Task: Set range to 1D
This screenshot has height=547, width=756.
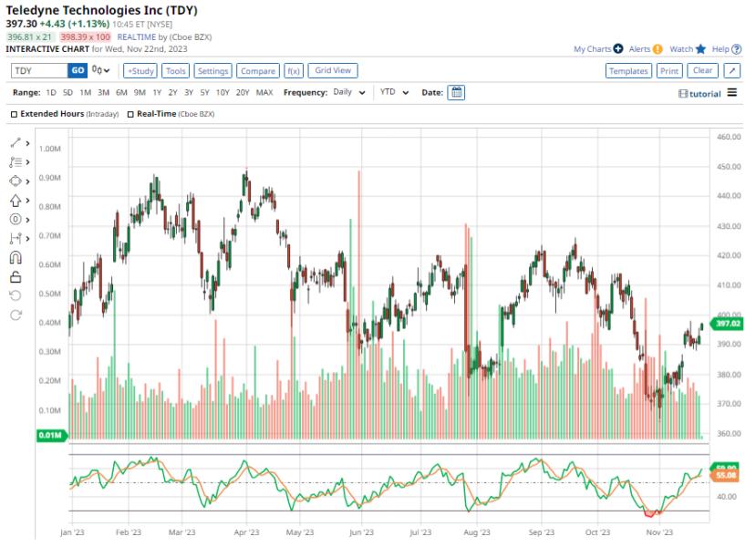Action: [x=51, y=92]
